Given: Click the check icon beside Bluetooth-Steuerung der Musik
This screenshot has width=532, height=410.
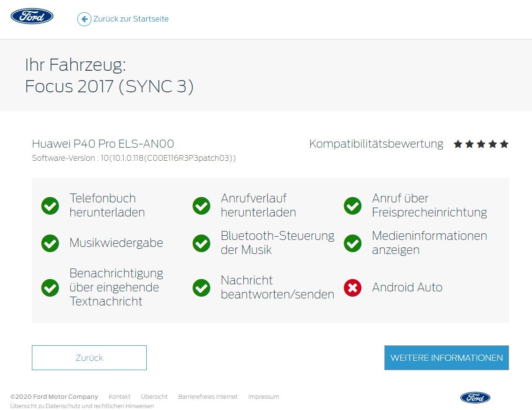Looking at the screenshot, I should (202, 243).
